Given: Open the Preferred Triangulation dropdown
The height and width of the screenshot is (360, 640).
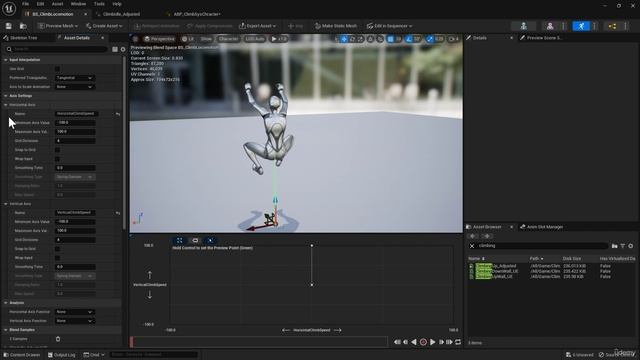Looking at the screenshot, I should click(x=74, y=78).
